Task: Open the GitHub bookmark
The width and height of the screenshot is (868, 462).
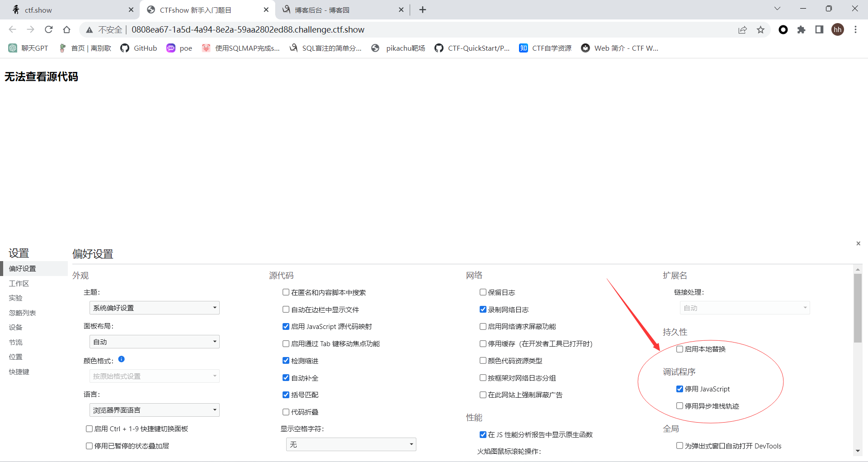Action: tap(139, 48)
